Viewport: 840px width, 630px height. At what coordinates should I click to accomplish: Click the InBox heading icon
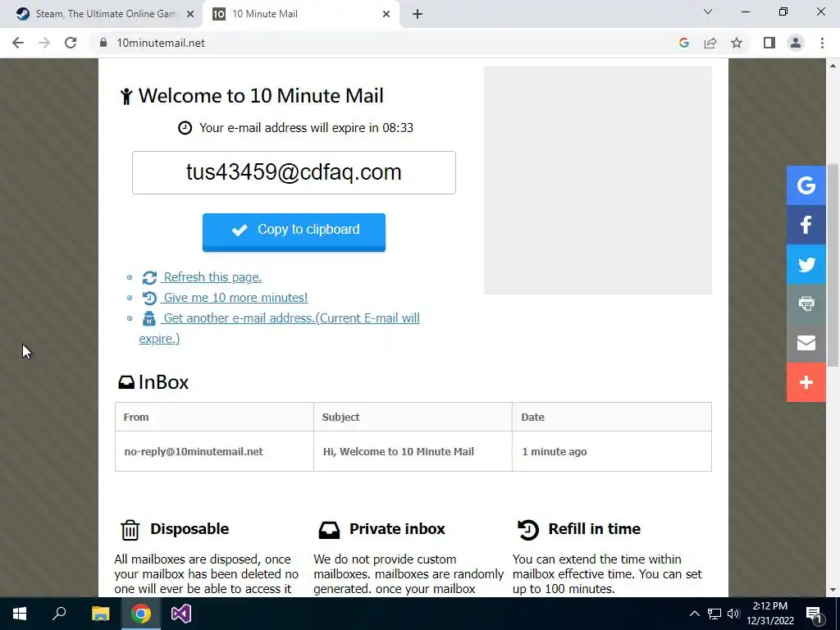[126, 382]
